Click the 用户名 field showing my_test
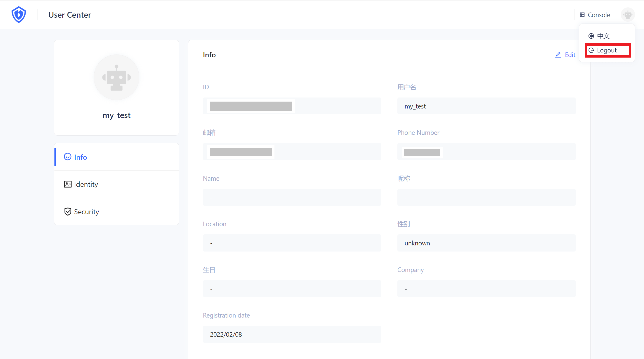Viewport: 644px width, 359px height. (x=486, y=106)
